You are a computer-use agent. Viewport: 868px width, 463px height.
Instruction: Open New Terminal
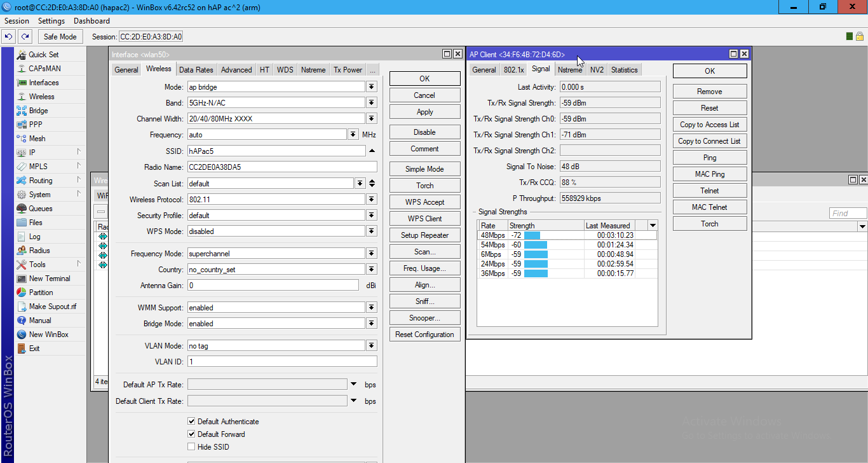50,279
